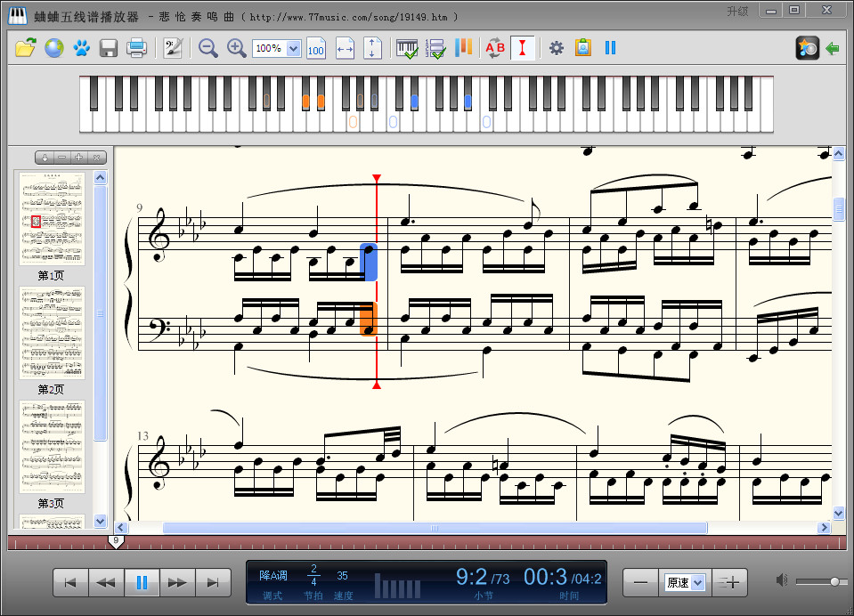Click the score vertical scroll up arrow
This screenshot has height=616, width=854.
pos(839,154)
